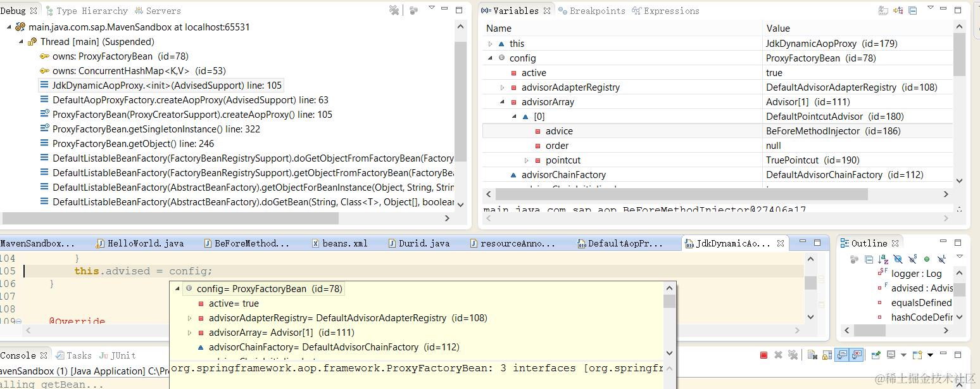Switch to Breakpoints tab

[591, 11]
